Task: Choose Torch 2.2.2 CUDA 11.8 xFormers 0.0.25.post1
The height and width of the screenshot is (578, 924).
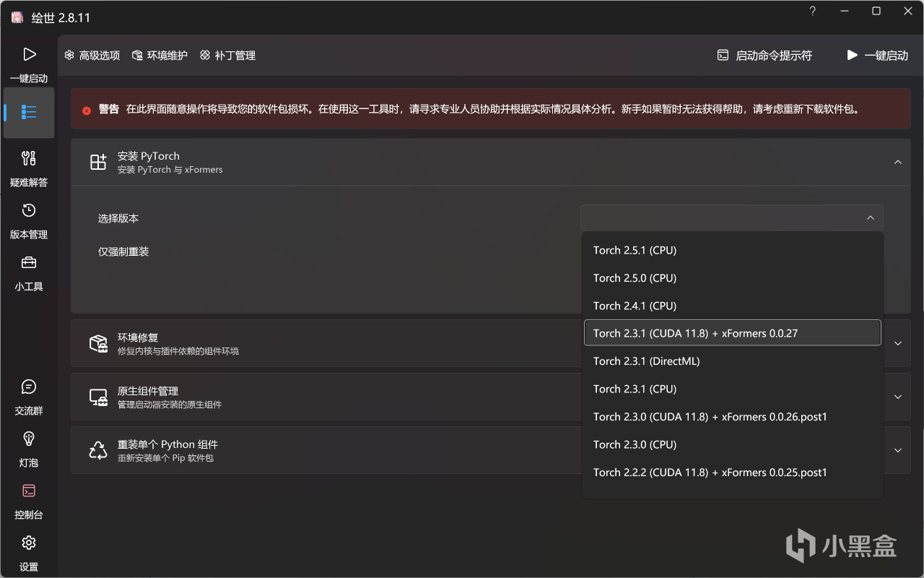Action: point(732,473)
